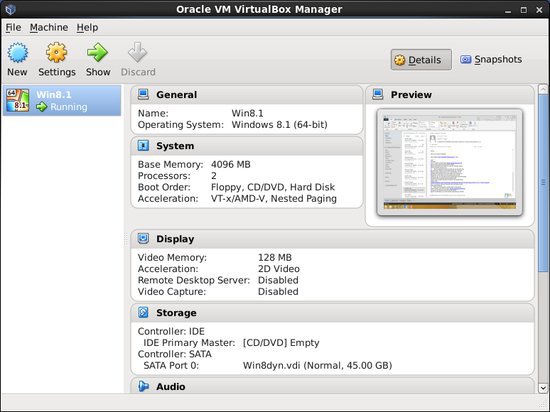Close the VirtualBox Manager window
550x412 pixels.
tap(539, 10)
